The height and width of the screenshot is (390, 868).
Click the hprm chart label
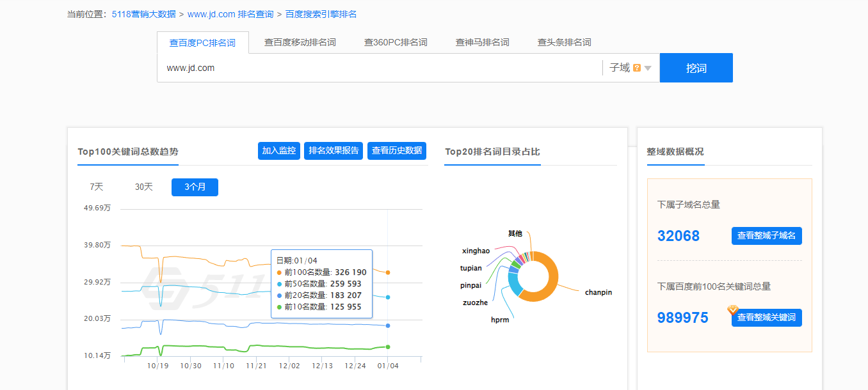click(x=500, y=320)
